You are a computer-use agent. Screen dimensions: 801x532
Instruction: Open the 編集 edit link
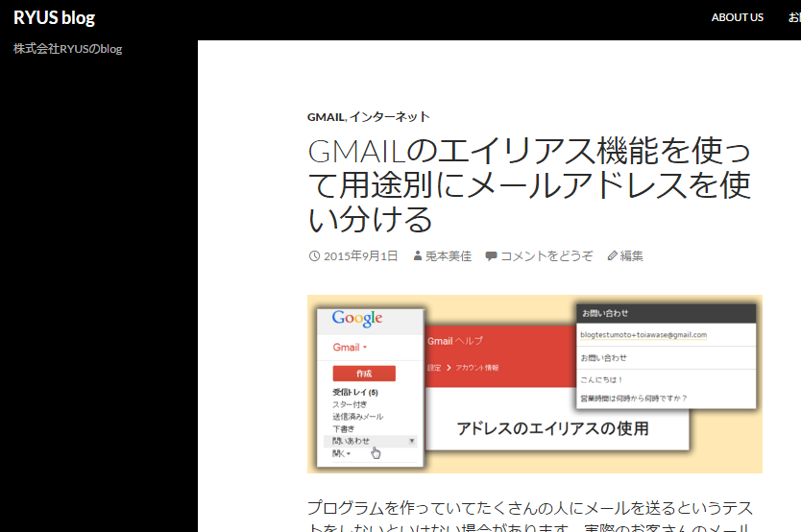[x=631, y=255]
